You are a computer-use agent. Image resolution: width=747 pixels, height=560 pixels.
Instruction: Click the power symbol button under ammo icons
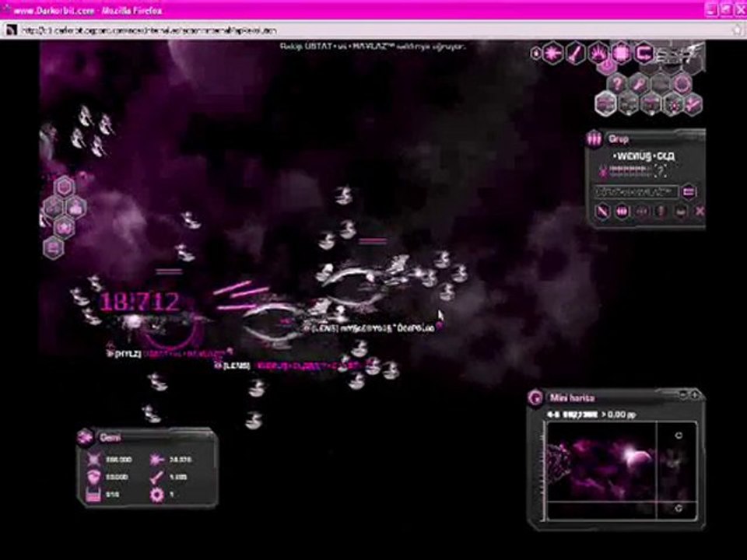608,66
